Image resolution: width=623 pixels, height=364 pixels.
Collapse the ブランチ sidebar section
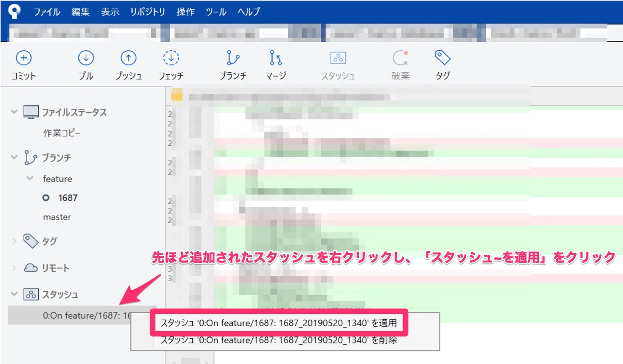[14, 157]
